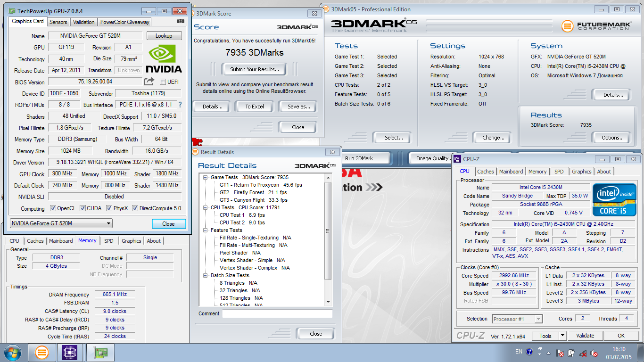Image resolution: width=644 pixels, height=362 pixels.
Task: Click the System Details button
Action: (612, 95)
